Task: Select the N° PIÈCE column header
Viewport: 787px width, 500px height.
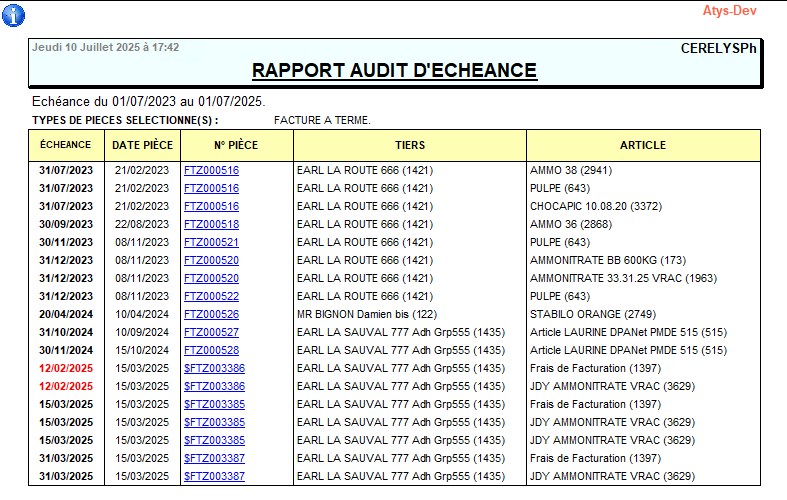Action: click(235, 145)
